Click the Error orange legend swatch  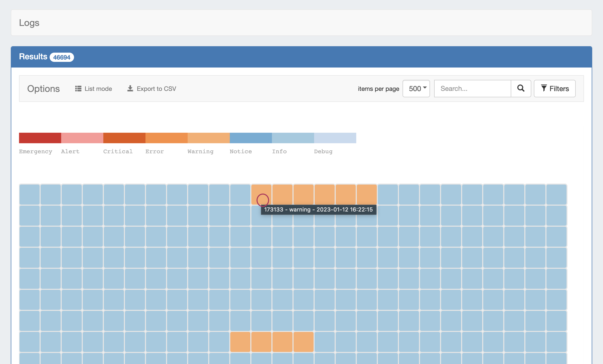[167, 138]
